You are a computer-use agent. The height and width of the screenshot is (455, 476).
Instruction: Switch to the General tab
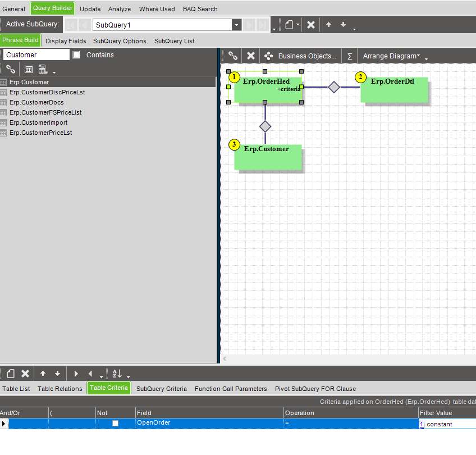(13, 9)
